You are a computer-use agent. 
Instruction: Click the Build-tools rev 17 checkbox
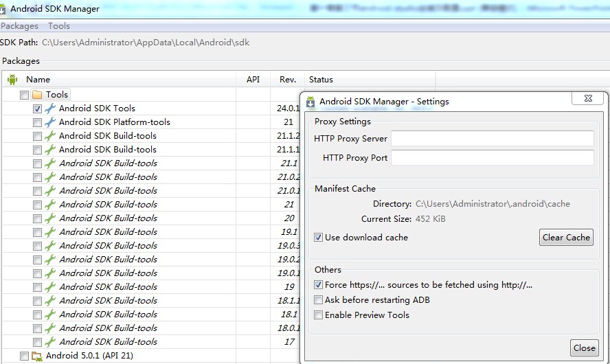37,342
